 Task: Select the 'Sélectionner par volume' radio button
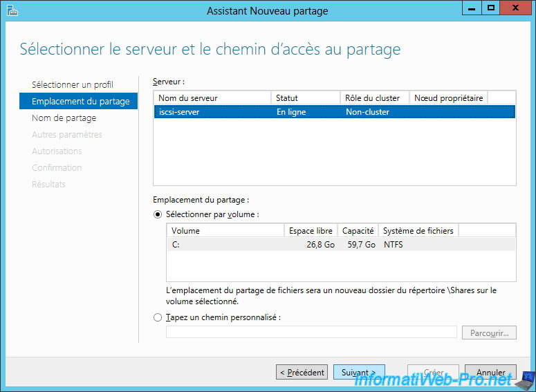[x=157, y=214]
